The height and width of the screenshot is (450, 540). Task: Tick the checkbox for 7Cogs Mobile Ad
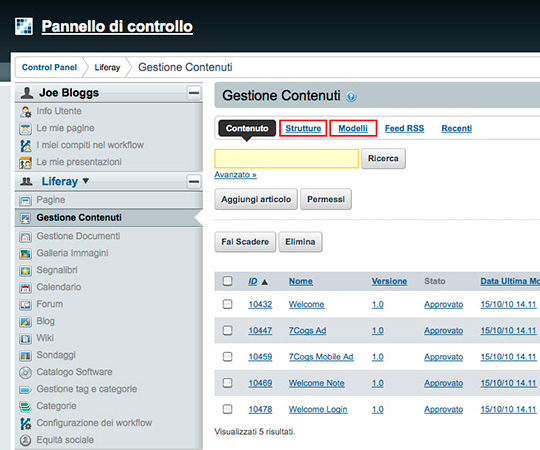point(227,356)
